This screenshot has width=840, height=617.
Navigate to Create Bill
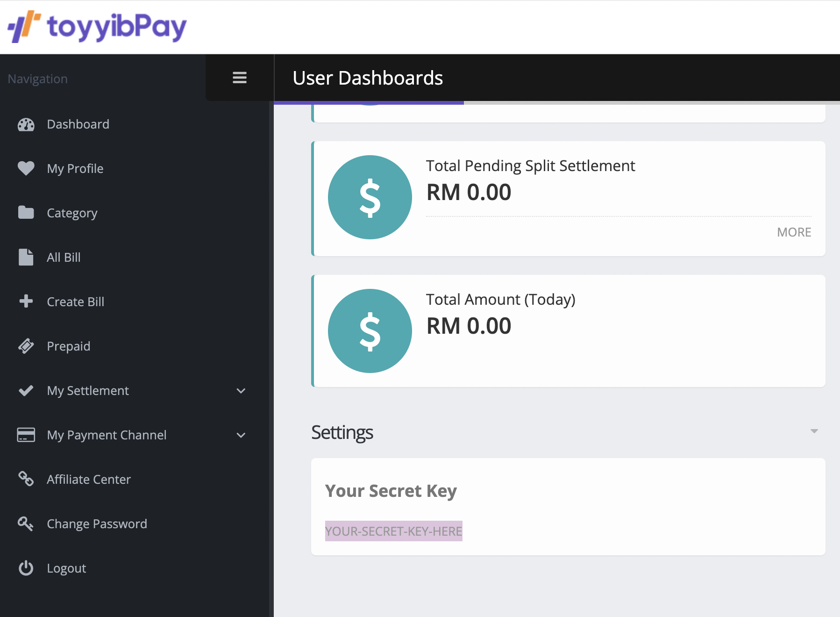[x=75, y=301]
